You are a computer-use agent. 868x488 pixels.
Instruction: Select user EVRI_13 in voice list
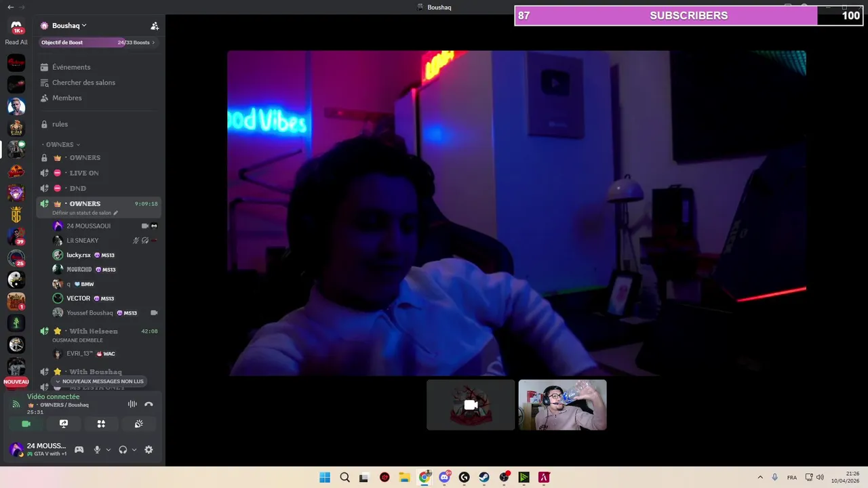point(105,354)
